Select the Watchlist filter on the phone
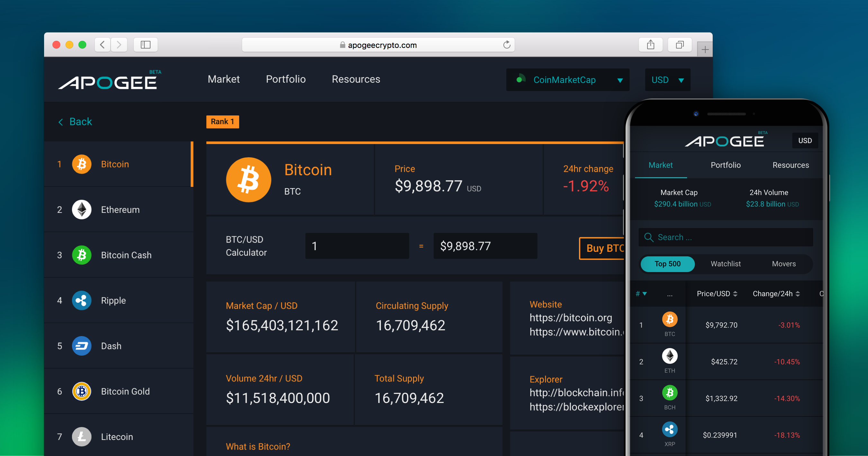Viewport: 868px width, 456px height. coord(726,264)
